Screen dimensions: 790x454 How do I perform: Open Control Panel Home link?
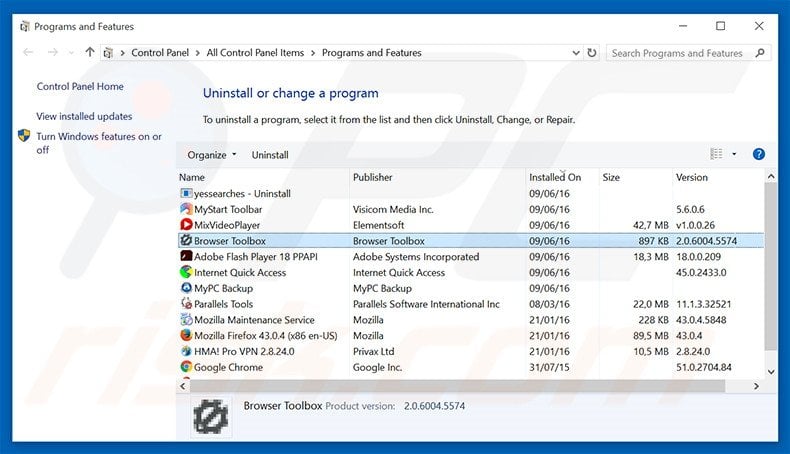(x=80, y=87)
